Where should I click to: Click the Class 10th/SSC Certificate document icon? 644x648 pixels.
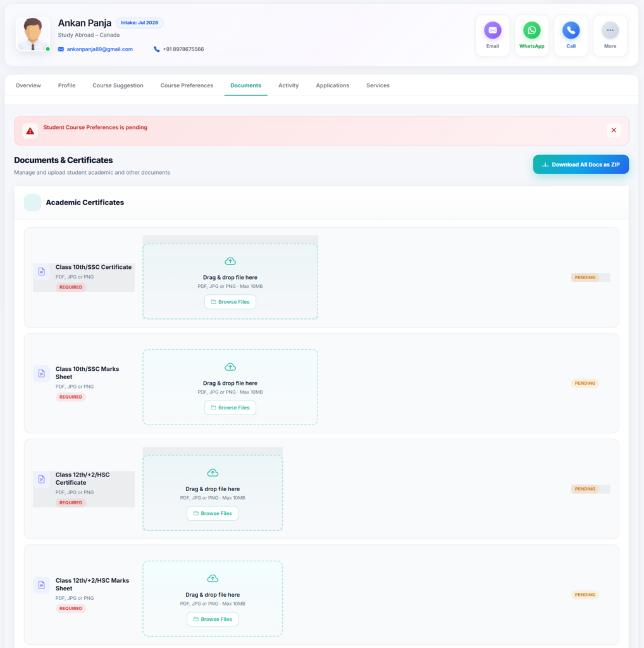tap(42, 271)
